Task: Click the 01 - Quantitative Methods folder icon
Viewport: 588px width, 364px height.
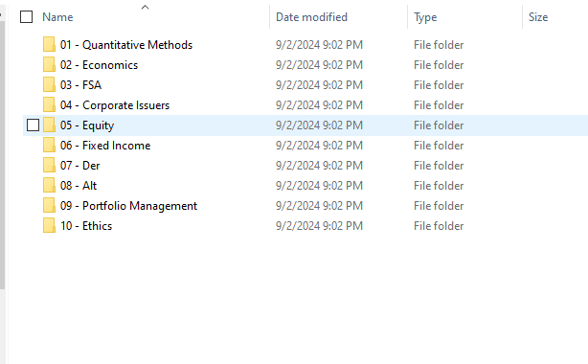Action: pos(49,44)
